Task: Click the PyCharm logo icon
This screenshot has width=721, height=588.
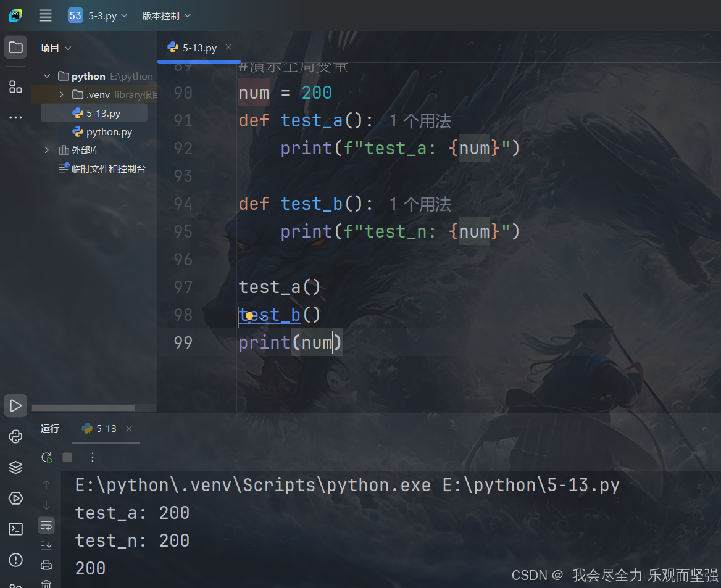Action: 15,15
